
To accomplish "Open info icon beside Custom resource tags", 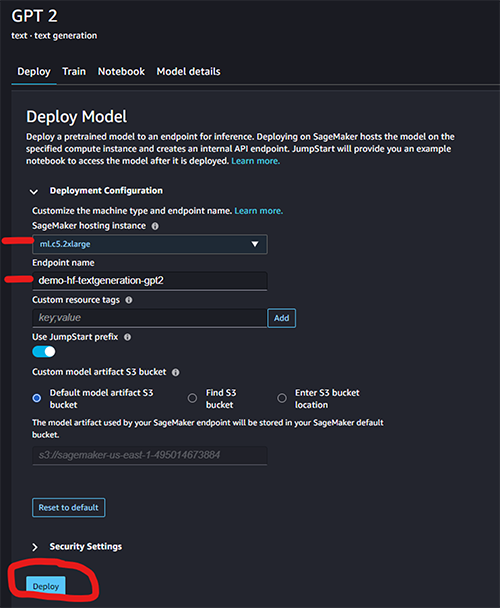I will tap(129, 300).
